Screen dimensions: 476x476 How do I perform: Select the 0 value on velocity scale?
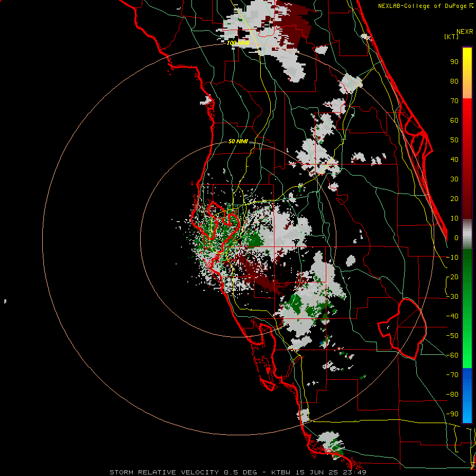pyautogui.click(x=456, y=237)
